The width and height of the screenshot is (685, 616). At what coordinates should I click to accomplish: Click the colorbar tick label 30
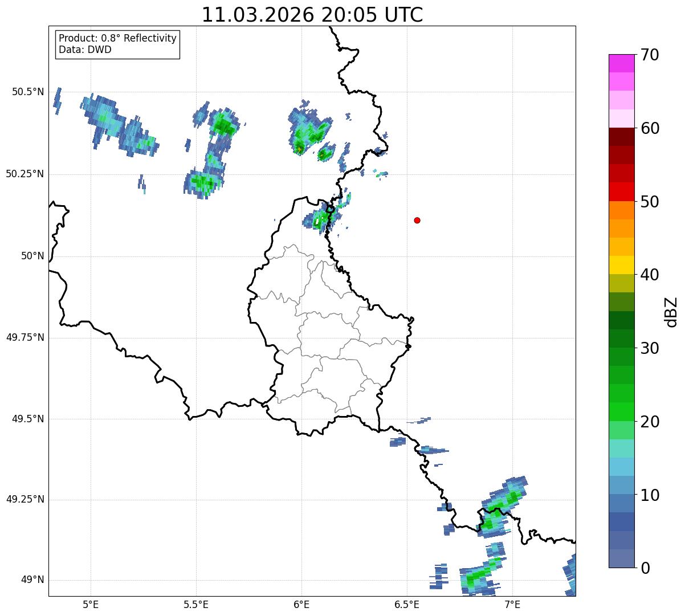[x=650, y=348]
